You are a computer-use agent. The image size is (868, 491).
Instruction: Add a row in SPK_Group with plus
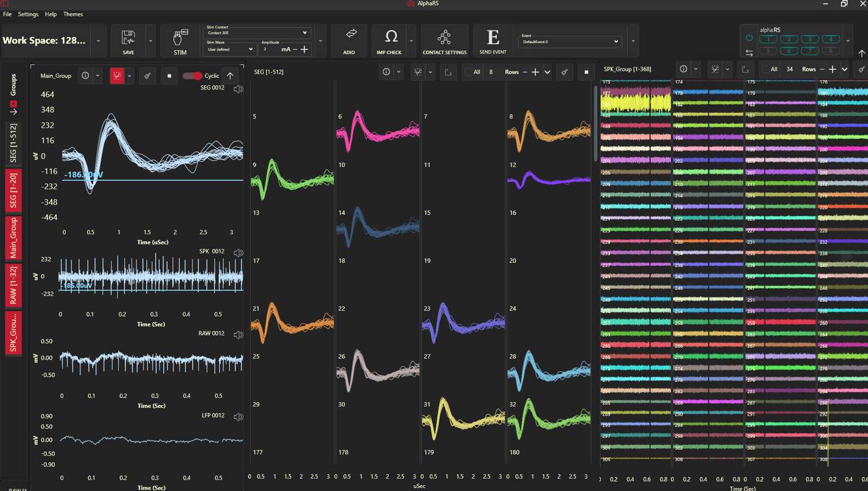[832, 69]
